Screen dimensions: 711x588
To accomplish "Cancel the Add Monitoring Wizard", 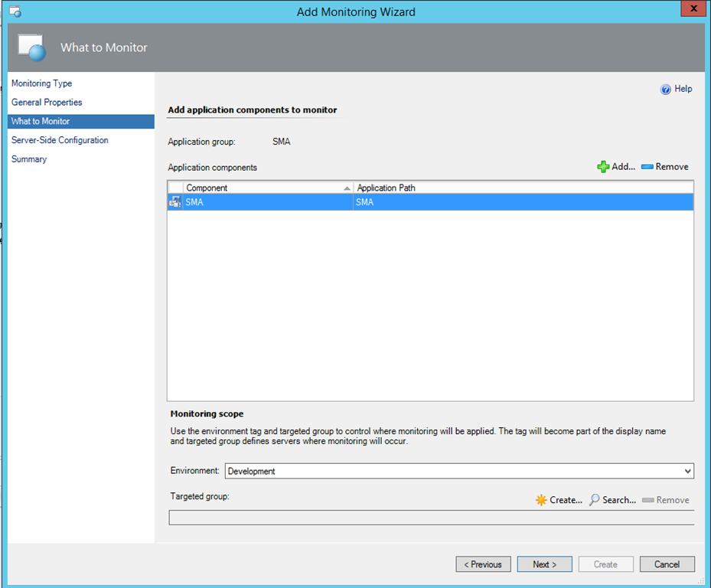I will pyautogui.click(x=667, y=564).
